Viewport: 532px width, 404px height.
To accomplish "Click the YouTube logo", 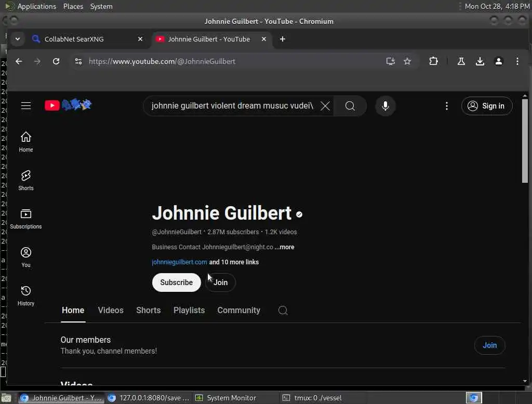I will tap(68, 105).
